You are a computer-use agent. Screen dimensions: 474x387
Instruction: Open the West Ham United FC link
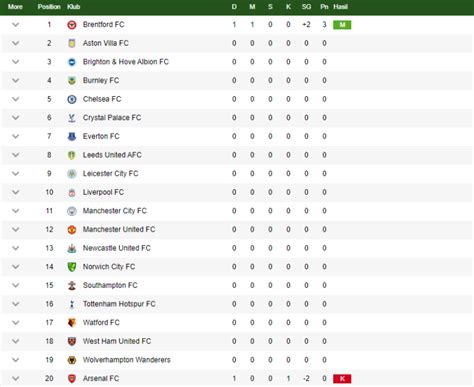tap(117, 341)
